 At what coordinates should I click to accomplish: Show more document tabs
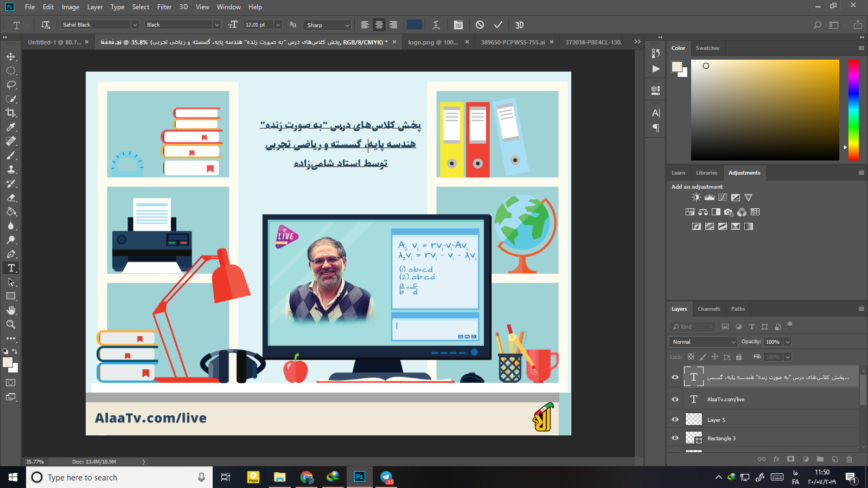coord(637,42)
